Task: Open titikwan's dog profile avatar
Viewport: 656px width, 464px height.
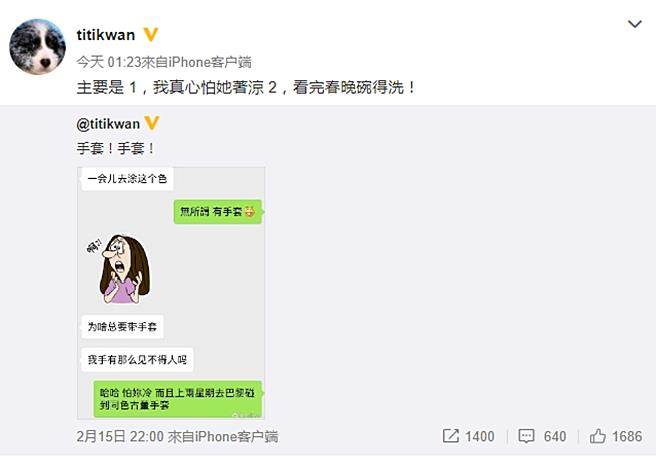Action: [37, 47]
